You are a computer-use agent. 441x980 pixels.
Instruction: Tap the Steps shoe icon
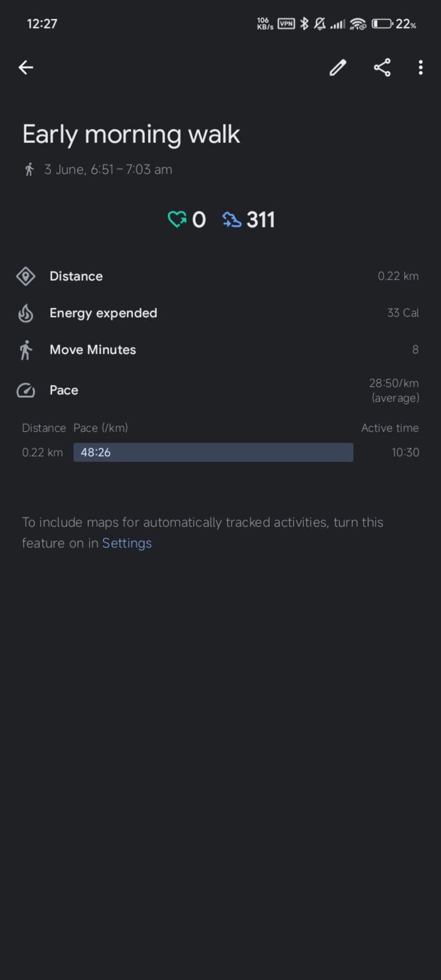click(232, 220)
